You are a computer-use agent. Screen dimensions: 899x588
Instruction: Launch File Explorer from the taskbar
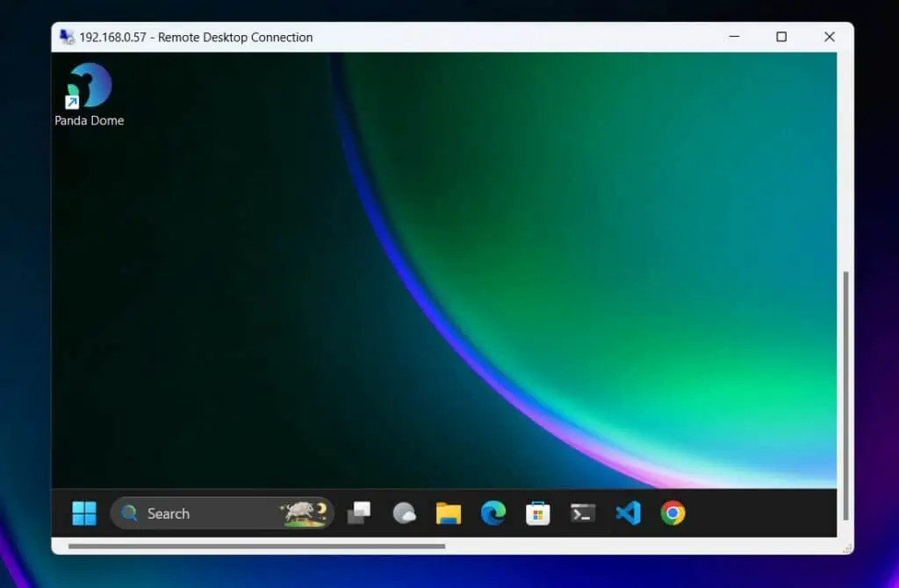click(x=449, y=513)
